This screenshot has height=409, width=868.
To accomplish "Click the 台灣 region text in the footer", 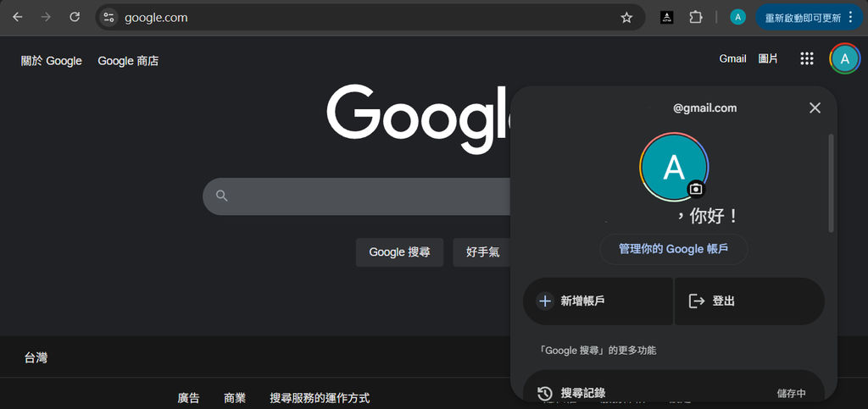I will tap(36, 358).
